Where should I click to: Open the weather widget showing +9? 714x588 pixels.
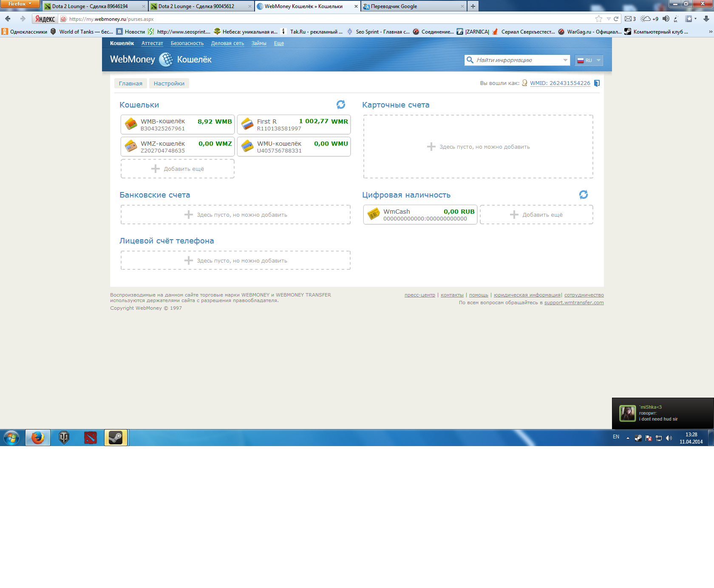[649, 19]
